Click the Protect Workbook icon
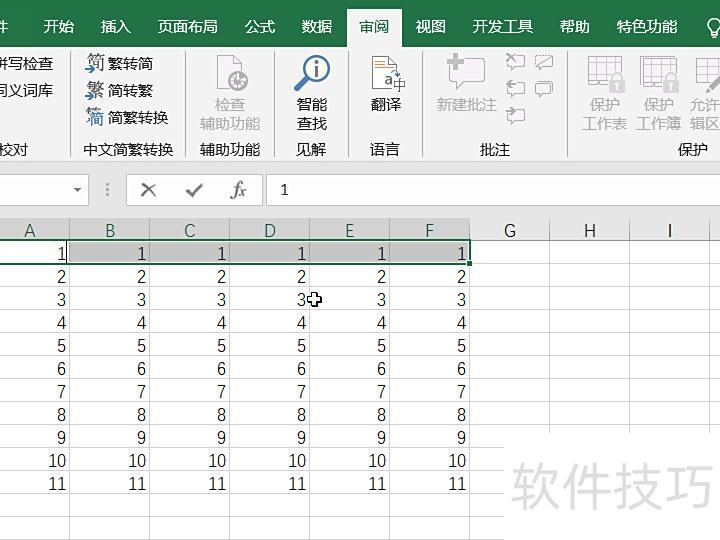 point(659,74)
